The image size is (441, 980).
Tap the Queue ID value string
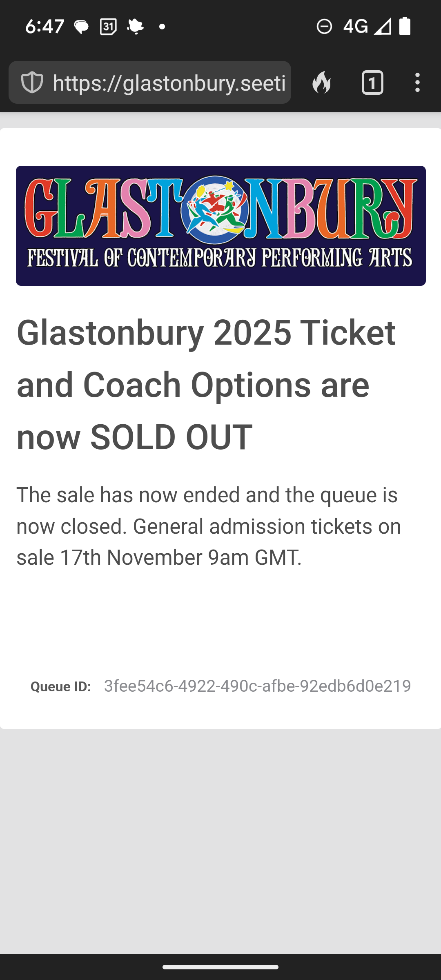(x=257, y=686)
